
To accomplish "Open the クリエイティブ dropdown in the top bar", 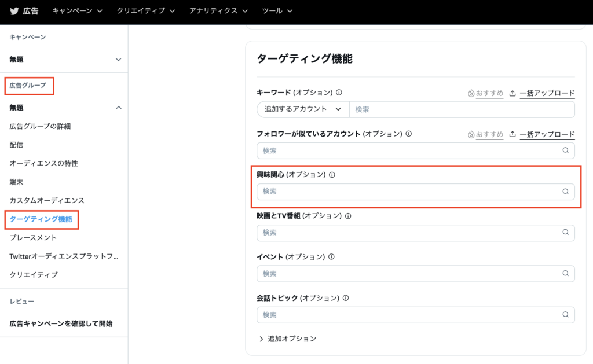I will 148,11.
